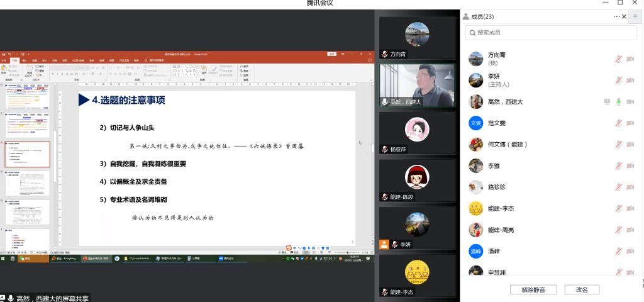
Task: Click the 潘峰 avatar icon in the member list
Action: (x=476, y=251)
